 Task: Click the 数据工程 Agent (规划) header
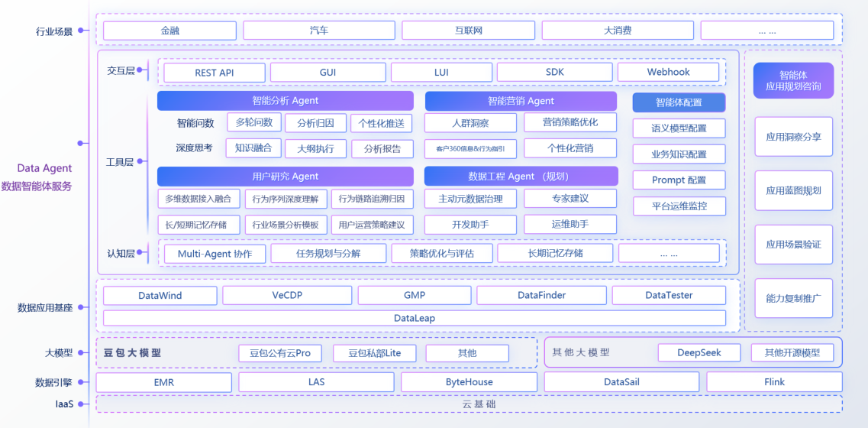click(521, 177)
